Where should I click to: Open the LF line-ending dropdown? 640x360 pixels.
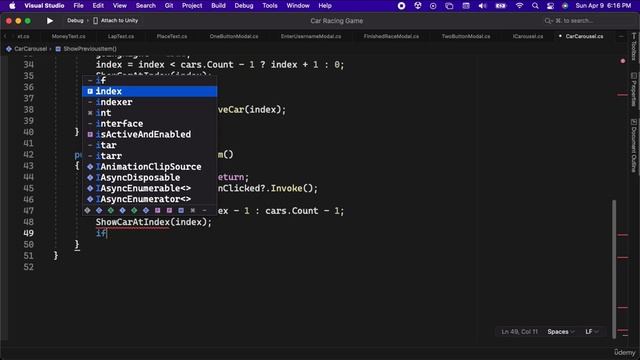click(x=592, y=332)
